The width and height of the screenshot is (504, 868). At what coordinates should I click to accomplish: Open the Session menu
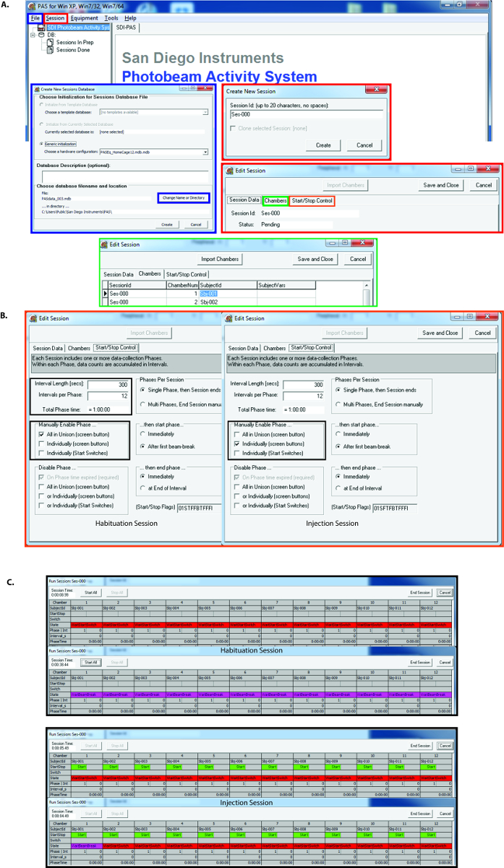[x=55, y=17]
